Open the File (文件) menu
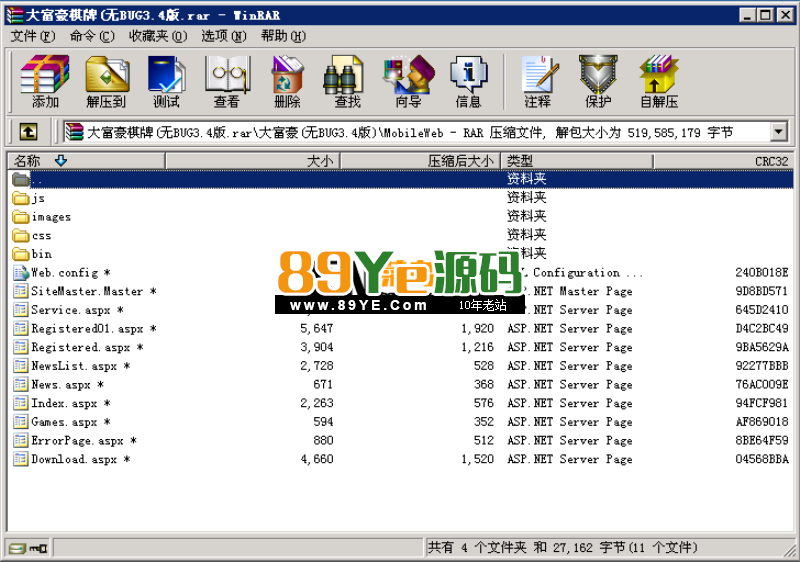Image resolution: width=800 pixels, height=562 pixels. tap(33, 36)
